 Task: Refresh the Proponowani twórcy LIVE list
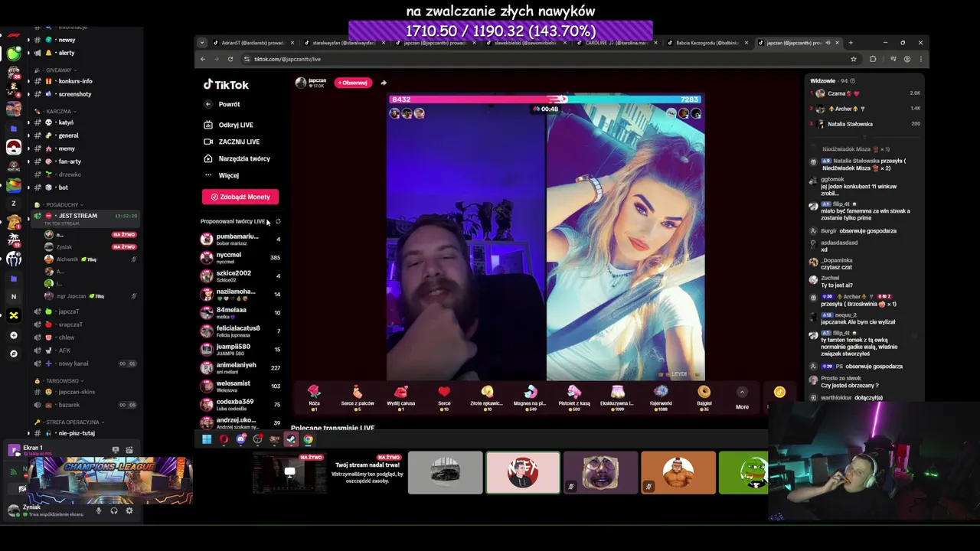coord(278,221)
